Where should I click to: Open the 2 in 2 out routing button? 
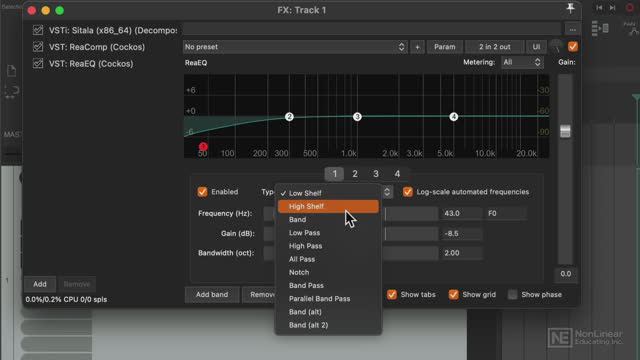[x=494, y=47]
